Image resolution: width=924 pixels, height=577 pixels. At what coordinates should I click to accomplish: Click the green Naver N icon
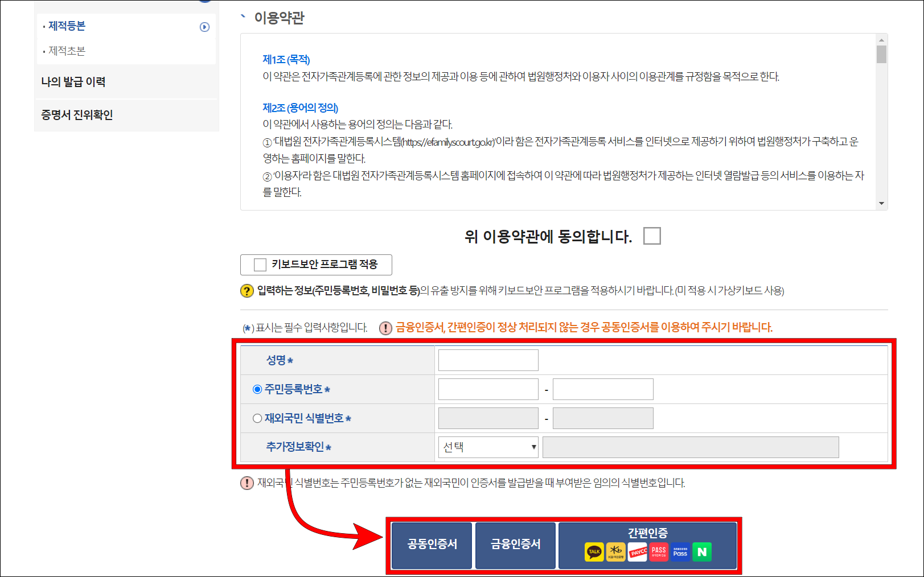click(702, 552)
